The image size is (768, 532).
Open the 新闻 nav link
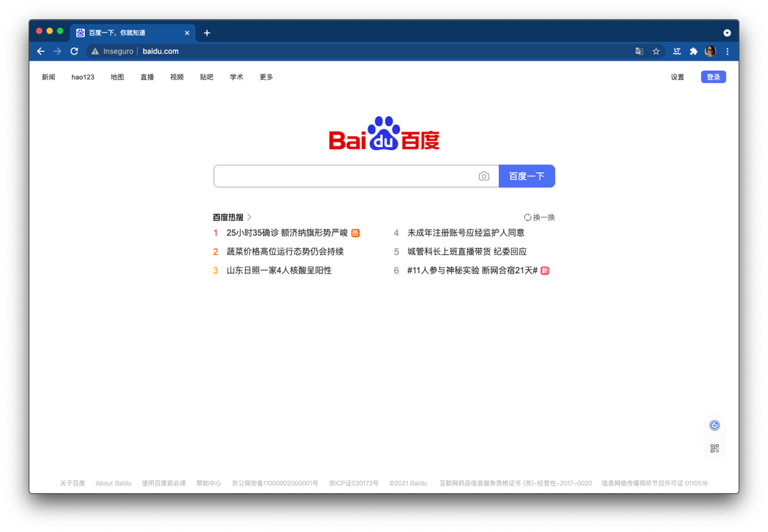tap(48, 77)
